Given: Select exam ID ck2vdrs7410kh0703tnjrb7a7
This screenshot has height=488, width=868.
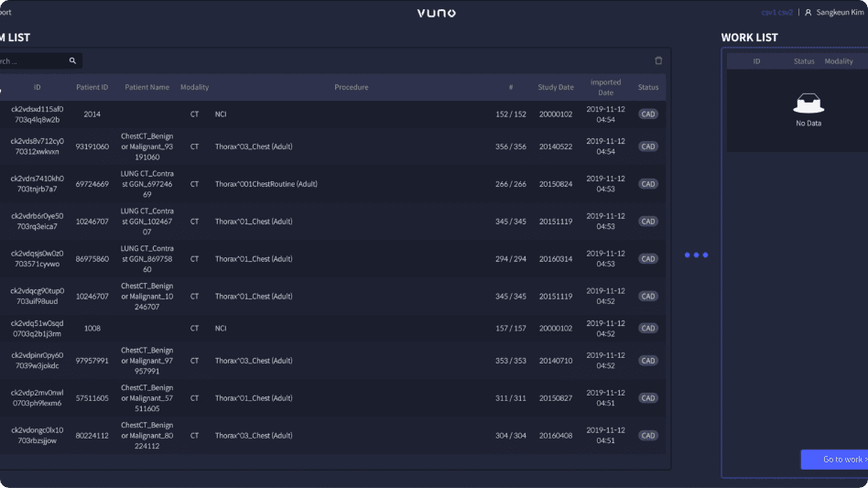Looking at the screenshot, I should pos(38,184).
